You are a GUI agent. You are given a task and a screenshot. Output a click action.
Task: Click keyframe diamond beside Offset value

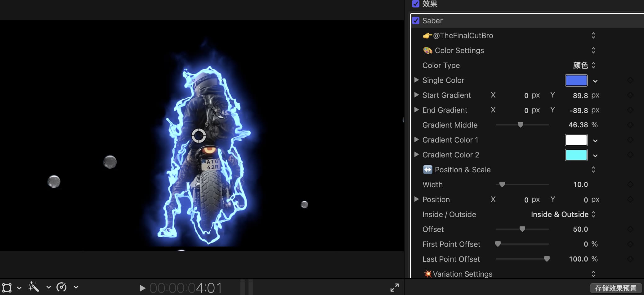[630, 229]
